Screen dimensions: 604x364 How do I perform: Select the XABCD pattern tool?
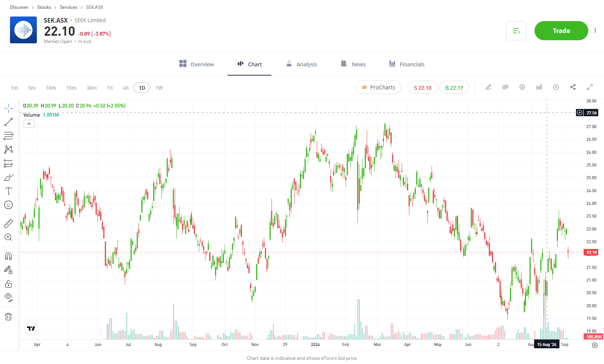(8, 150)
